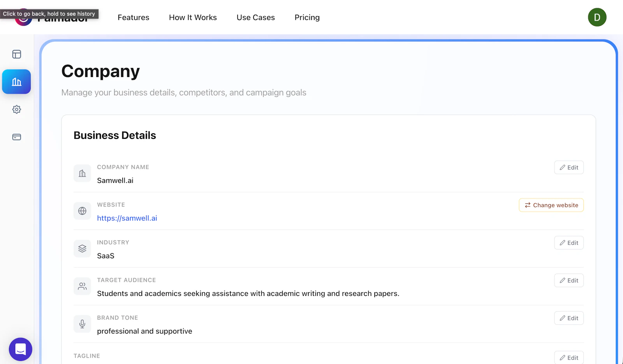This screenshot has width=623, height=364.
Task: Select the target audience description text
Action: pyautogui.click(x=248, y=294)
